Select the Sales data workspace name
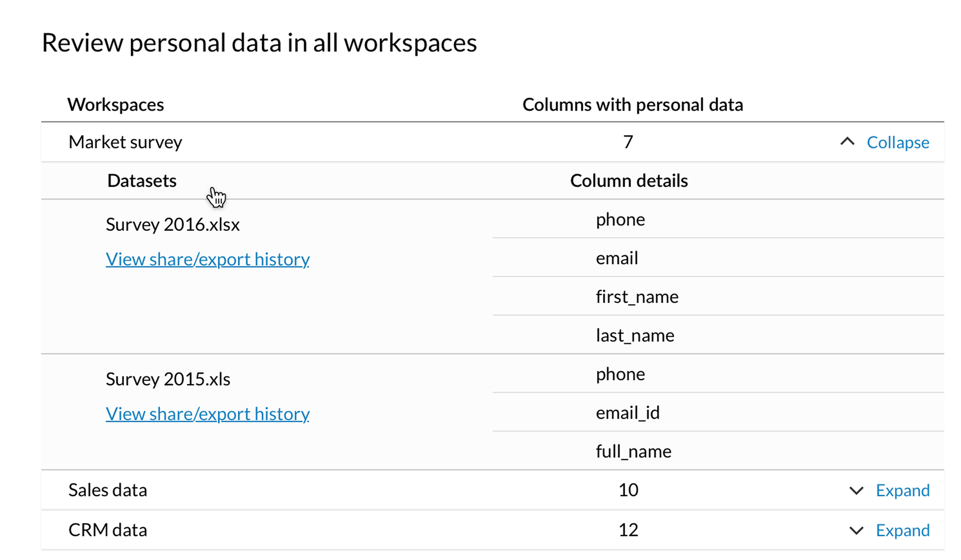 pos(108,490)
